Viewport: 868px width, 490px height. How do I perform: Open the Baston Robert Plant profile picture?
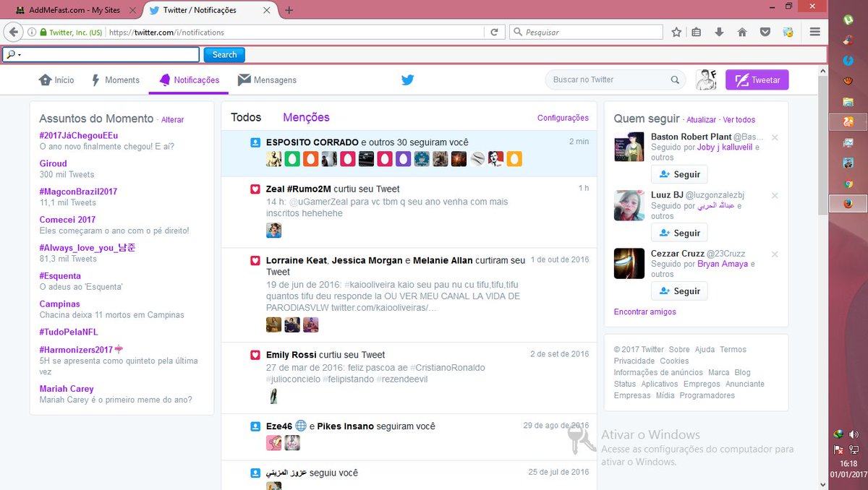[x=629, y=147]
